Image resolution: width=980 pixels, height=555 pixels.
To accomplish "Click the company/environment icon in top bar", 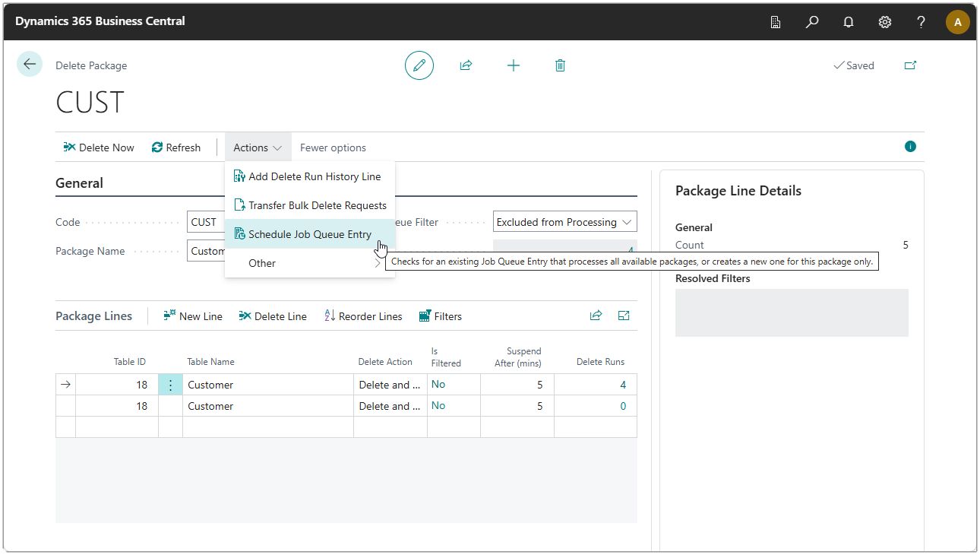I will (776, 22).
